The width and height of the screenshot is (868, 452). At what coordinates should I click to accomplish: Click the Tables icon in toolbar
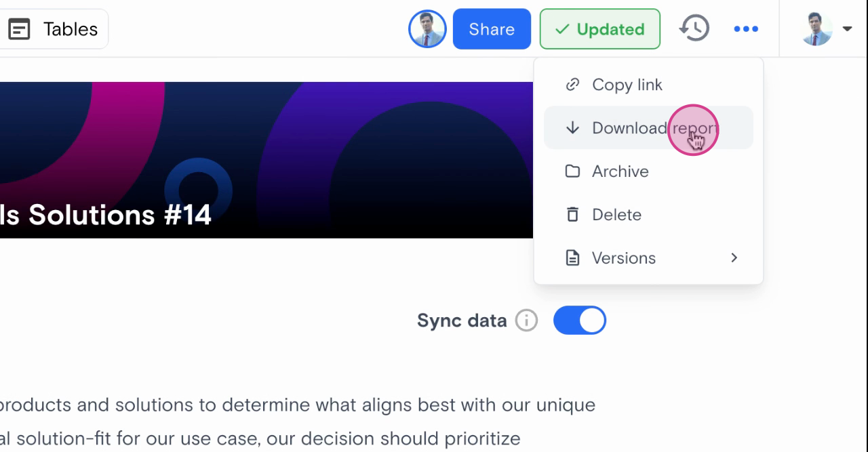[x=19, y=29]
